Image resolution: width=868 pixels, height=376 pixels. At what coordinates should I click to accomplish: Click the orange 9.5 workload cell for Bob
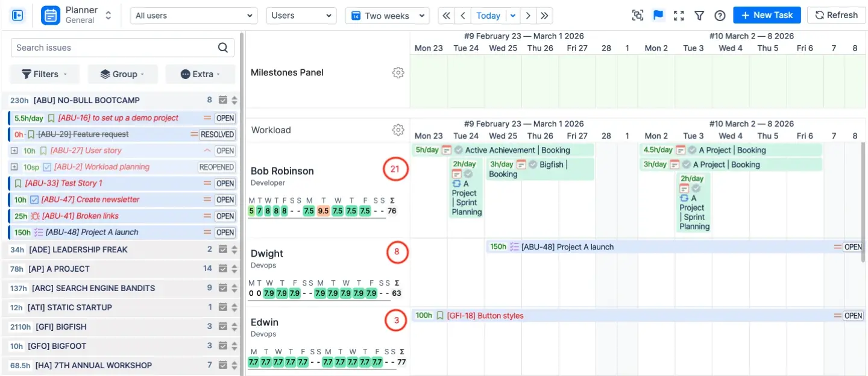323,211
